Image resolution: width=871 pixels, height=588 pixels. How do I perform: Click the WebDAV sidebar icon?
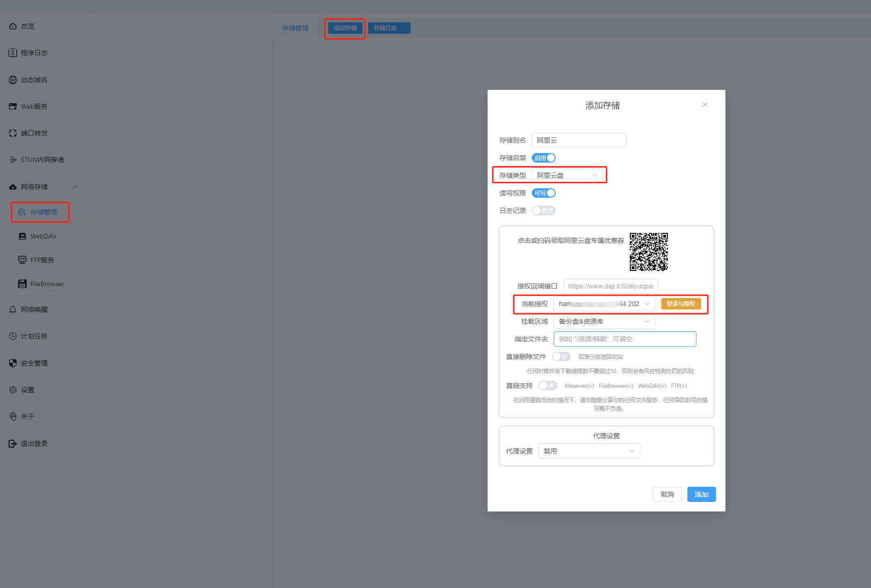22,236
